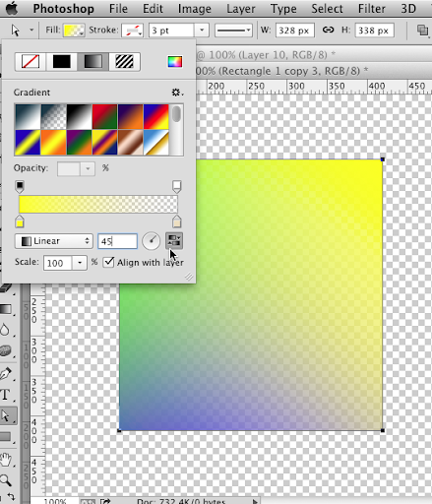Click the gradient angle input field
The image size is (432, 504).
click(117, 241)
